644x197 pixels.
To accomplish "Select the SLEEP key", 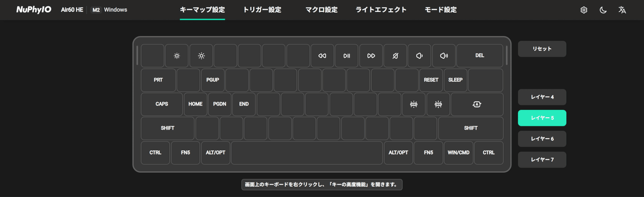I will [x=456, y=80].
